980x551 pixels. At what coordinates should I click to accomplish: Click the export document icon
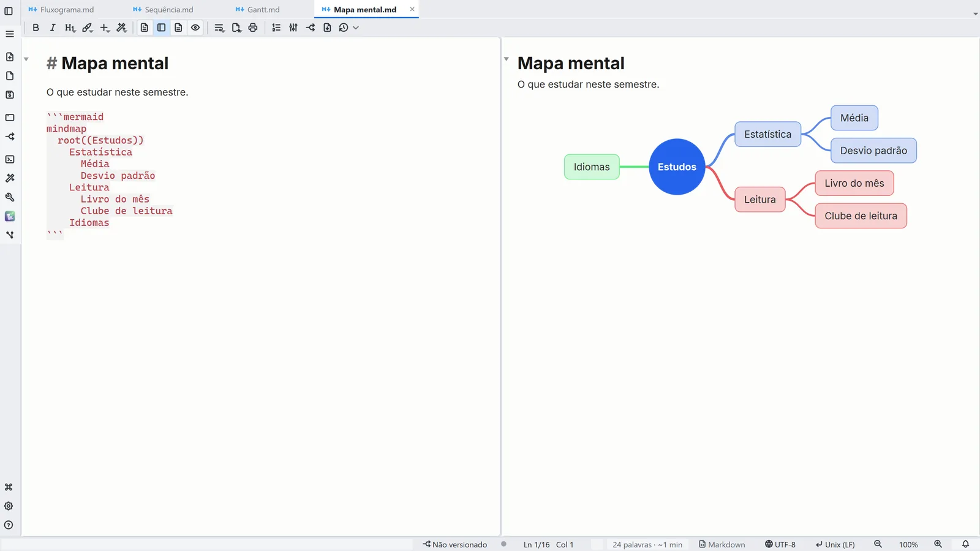click(x=236, y=28)
